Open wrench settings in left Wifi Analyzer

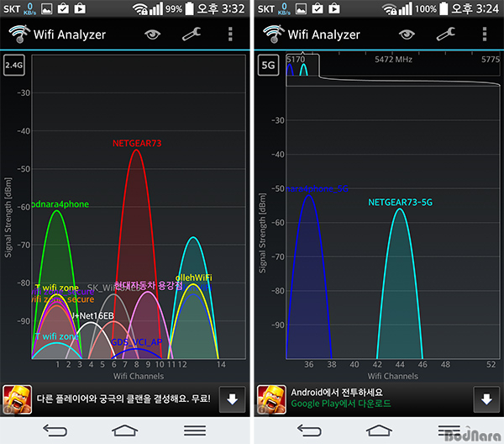coord(192,34)
